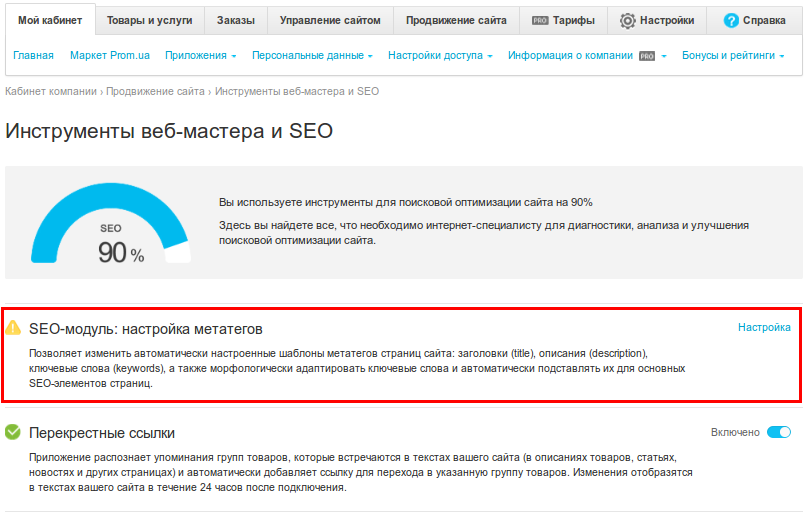Click the PRO badge next to Информация о компании
This screenshot has height=520, width=808.
[647, 56]
